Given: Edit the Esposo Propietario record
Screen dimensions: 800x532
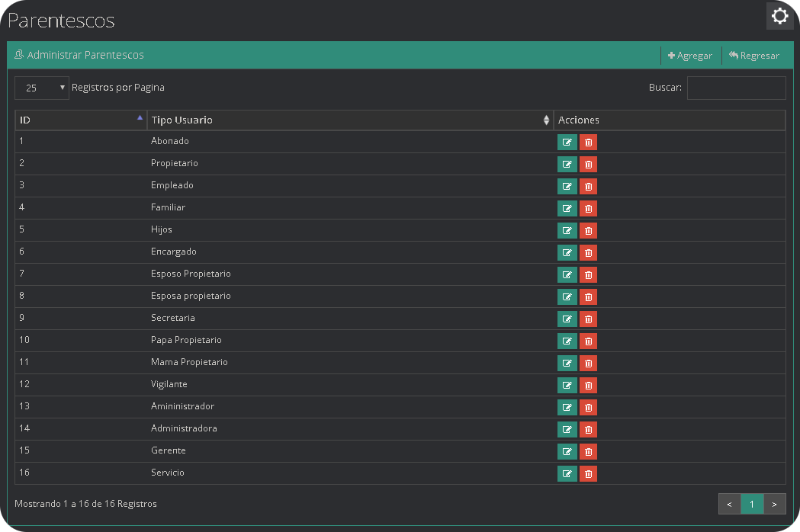Looking at the screenshot, I should point(567,275).
